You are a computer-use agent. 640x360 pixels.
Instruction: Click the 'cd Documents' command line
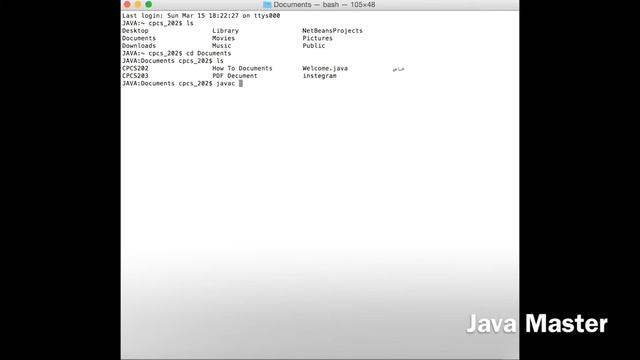[x=176, y=53]
